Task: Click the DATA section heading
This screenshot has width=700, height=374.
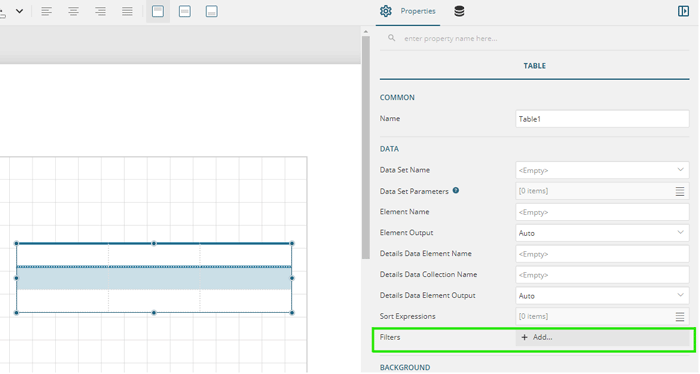Action: click(x=389, y=149)
